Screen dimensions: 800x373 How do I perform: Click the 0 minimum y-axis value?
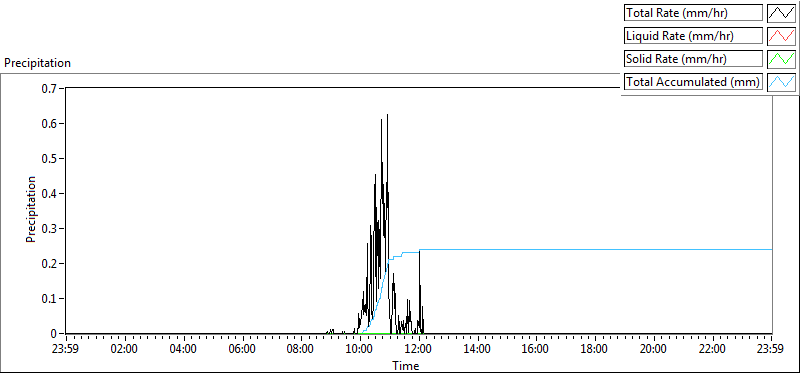tap(55, 334)
